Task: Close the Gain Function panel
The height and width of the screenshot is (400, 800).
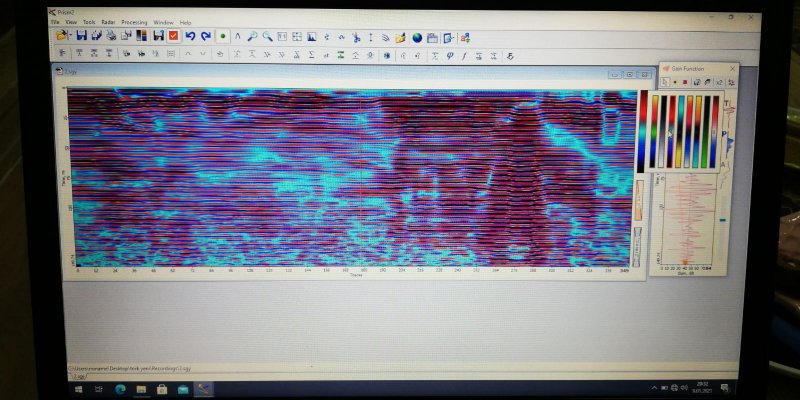Action: pos(732,69)
